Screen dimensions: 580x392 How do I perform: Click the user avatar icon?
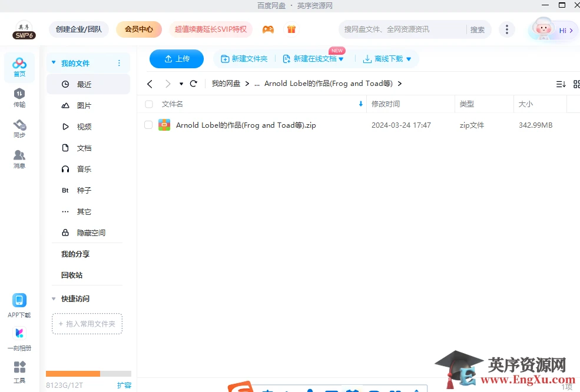(x=543, y=28)
